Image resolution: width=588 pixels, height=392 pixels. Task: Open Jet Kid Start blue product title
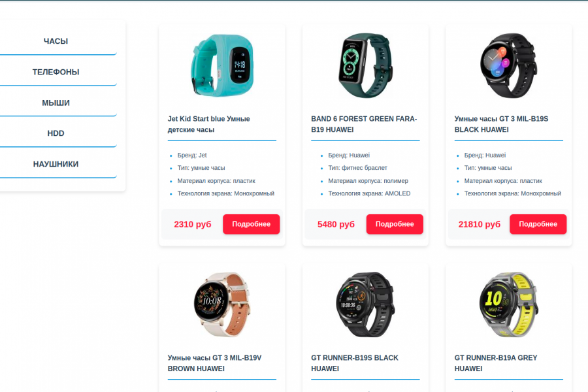209,124
